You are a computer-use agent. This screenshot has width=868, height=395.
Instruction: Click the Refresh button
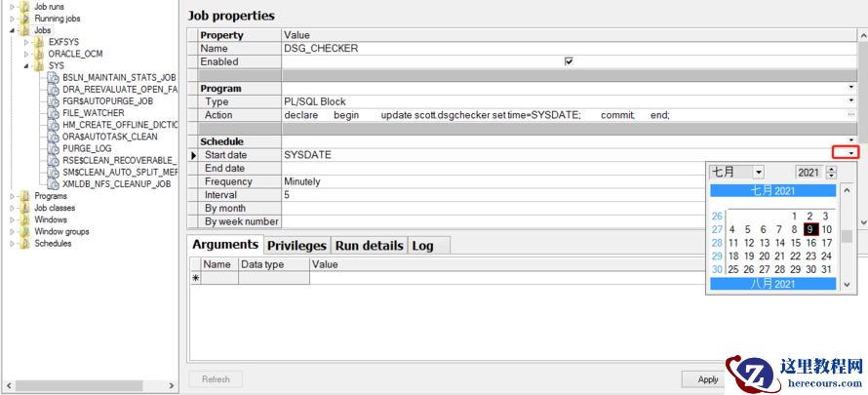(x=216, y=379)
